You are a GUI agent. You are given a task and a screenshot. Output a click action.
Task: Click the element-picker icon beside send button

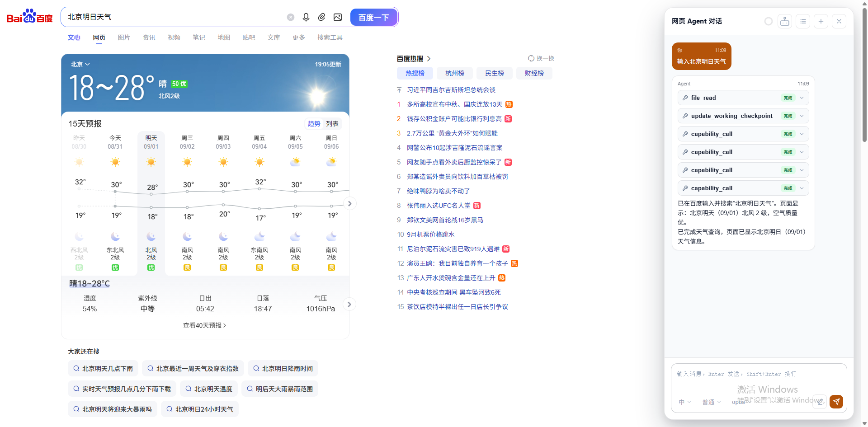click(x=820, y=401)
